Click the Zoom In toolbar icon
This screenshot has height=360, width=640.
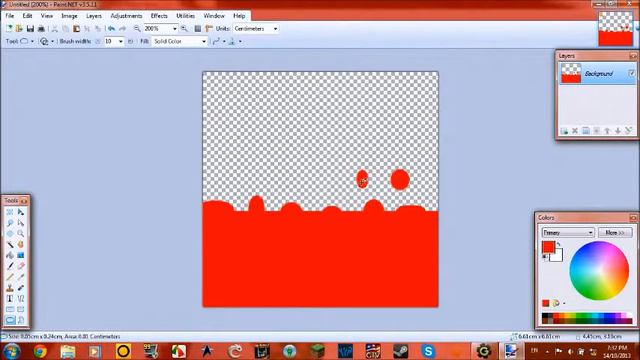point(184,29)
